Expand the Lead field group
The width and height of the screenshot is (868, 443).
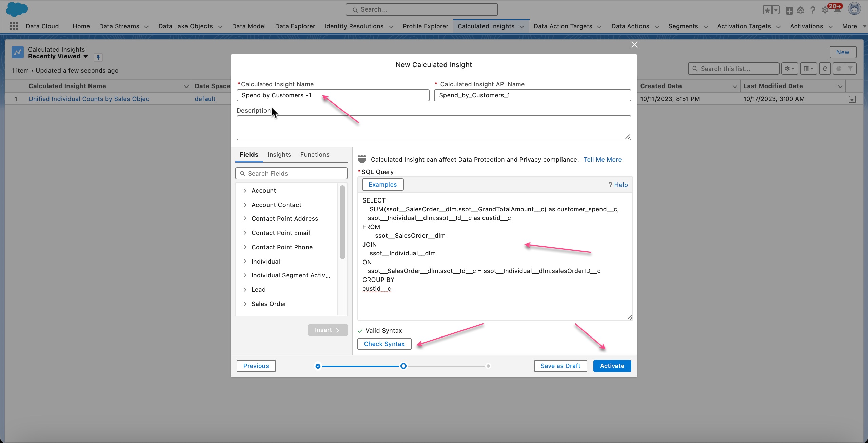(245, 290)
